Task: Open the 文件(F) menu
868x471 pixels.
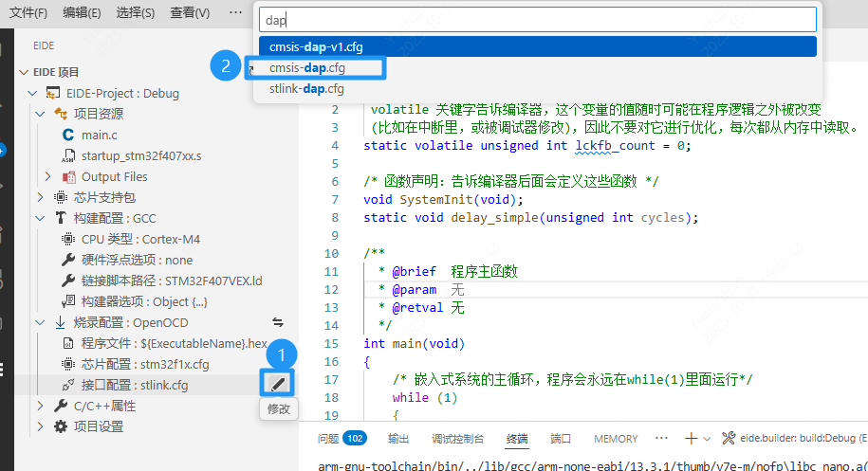Action: [x=28, y=12]
